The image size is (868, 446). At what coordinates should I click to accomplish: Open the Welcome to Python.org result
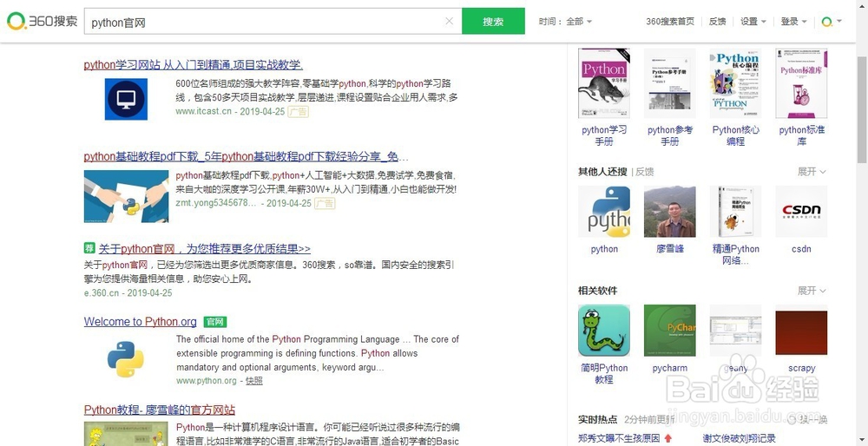[140, 322]
